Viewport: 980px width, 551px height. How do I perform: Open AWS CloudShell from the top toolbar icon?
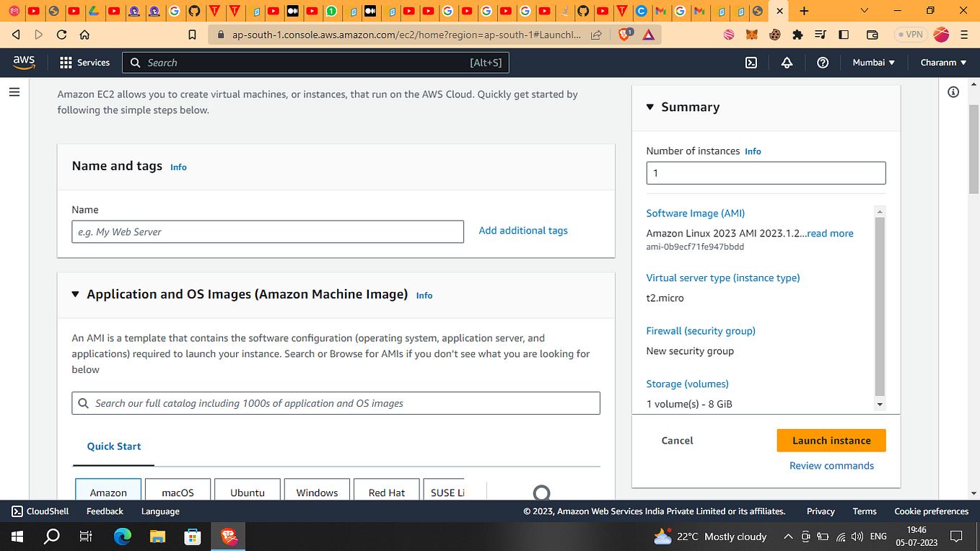click(x=16, y=511)
